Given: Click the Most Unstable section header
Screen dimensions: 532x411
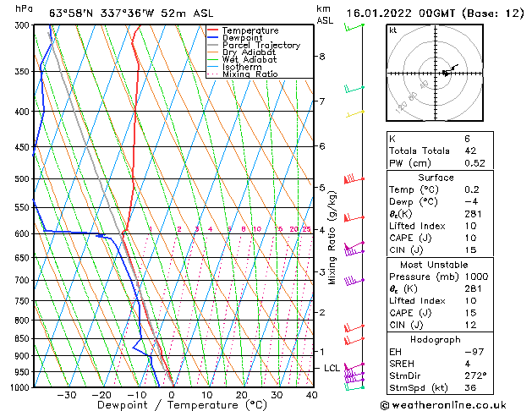Looking at the screenshot, I should (434, 265).
